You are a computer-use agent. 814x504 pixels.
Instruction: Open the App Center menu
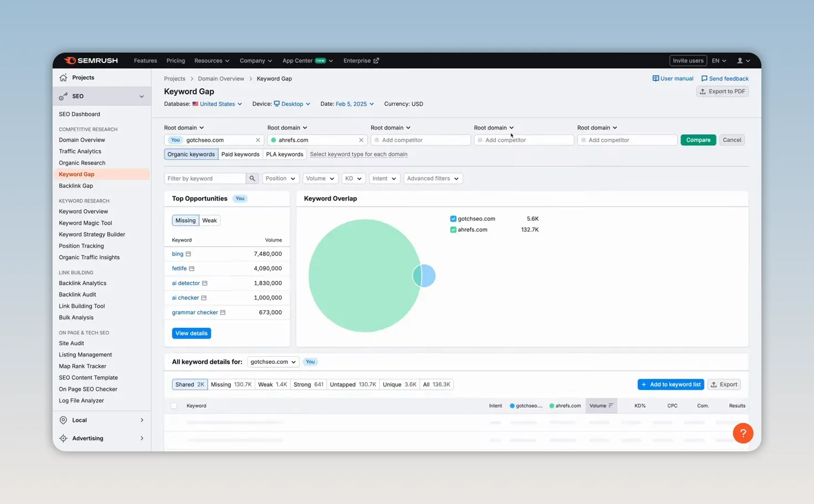[x=308, y=61]
